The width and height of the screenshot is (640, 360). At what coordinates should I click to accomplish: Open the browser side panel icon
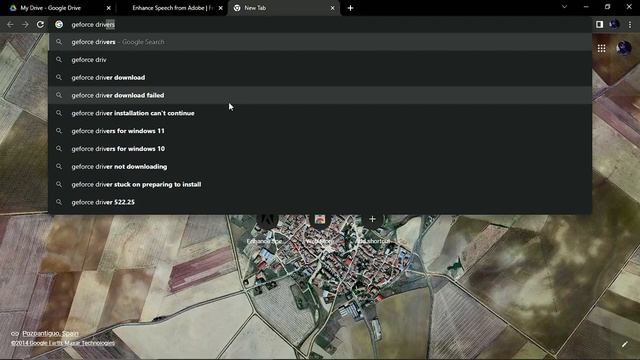click(x=599, y=24)
